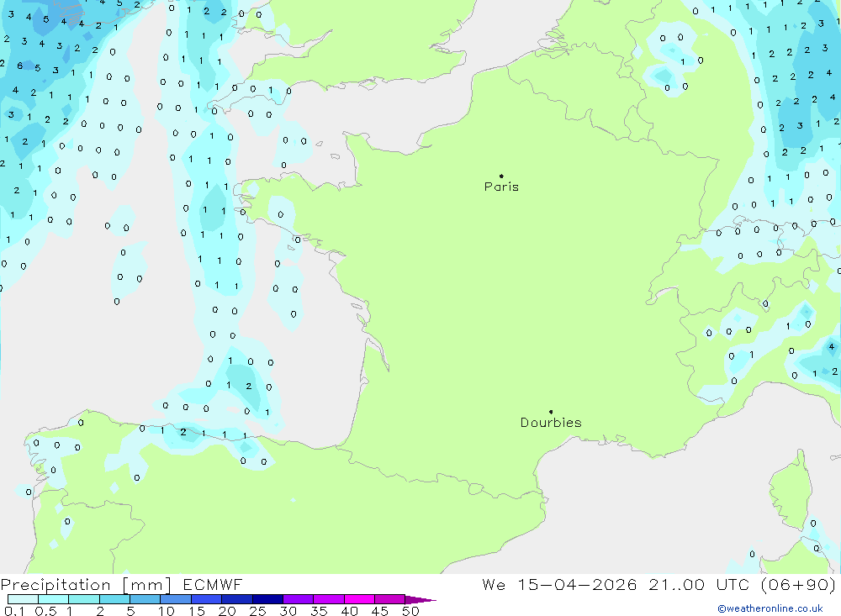Image resolution: width=841 pixels, height=616 pixels.
Task: Pick the 1 to 2 legend swatch
Action: (84, 599)
